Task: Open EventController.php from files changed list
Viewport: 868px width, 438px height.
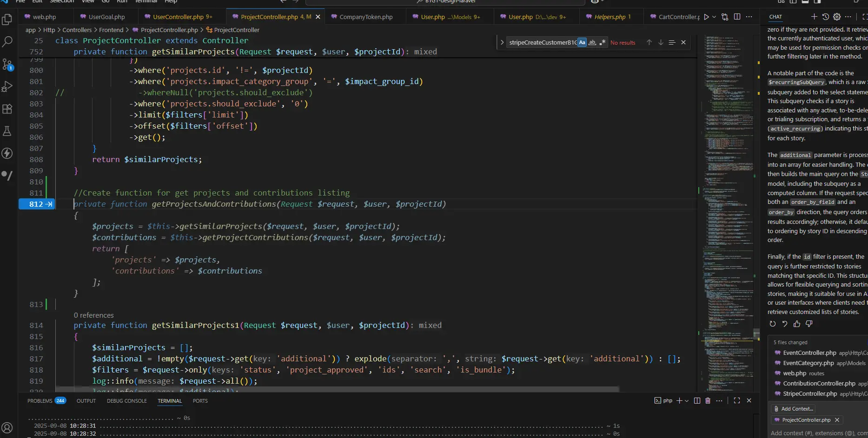Action: point(809,353)
